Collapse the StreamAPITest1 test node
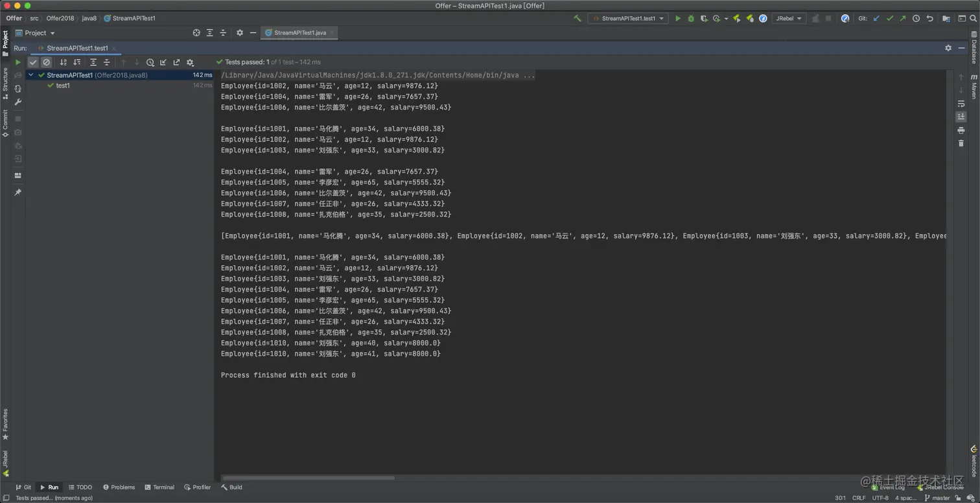 30,75
